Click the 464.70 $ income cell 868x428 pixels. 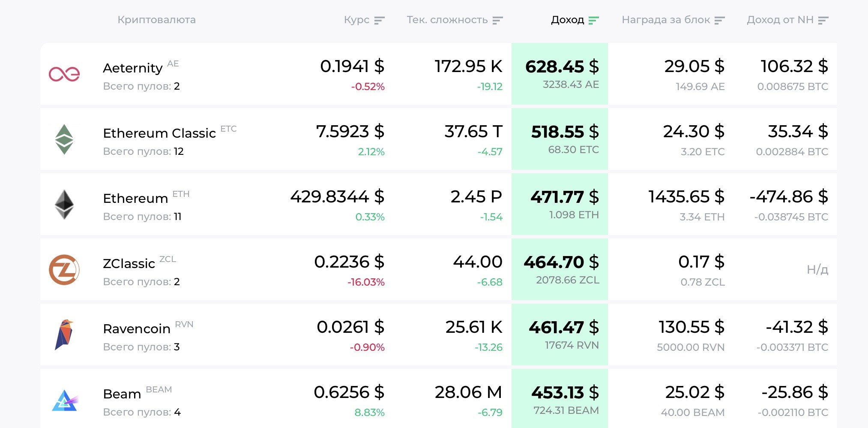point(560,269)
